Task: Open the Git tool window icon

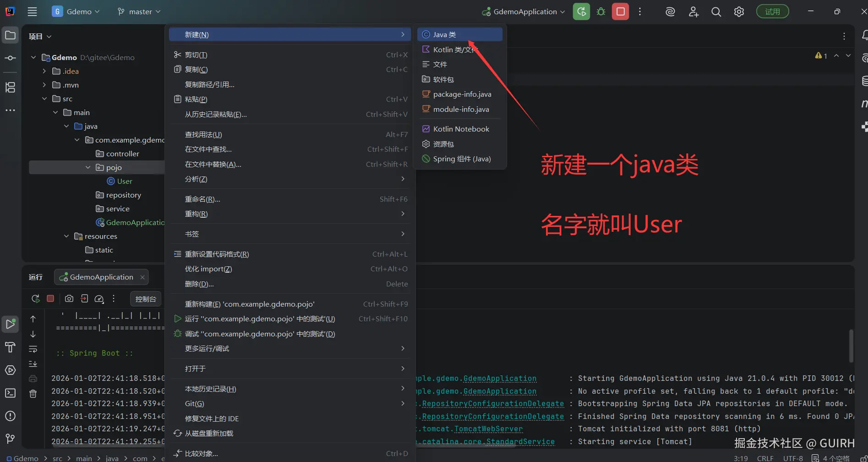Action: point(10,439)
